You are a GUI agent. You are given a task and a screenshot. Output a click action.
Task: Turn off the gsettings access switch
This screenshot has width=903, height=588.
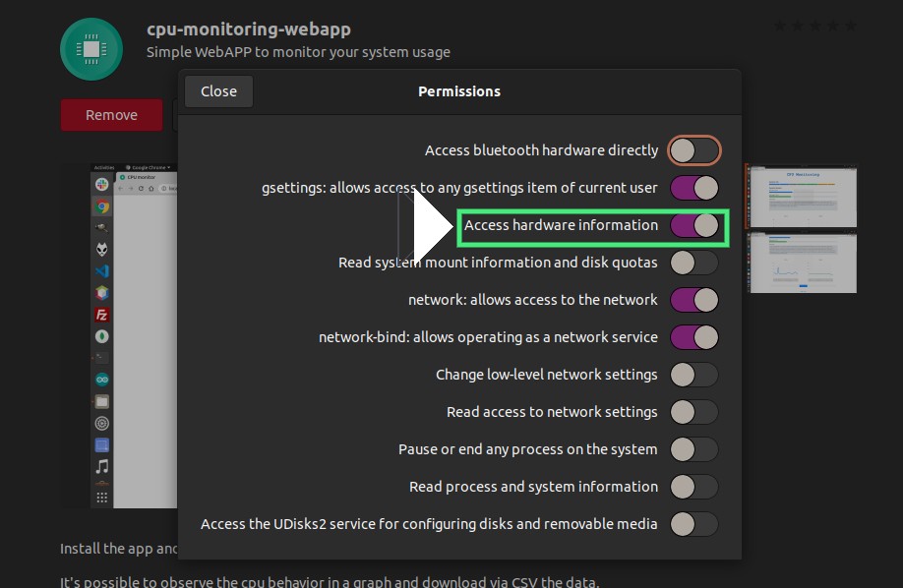click(x=693, y=188)
